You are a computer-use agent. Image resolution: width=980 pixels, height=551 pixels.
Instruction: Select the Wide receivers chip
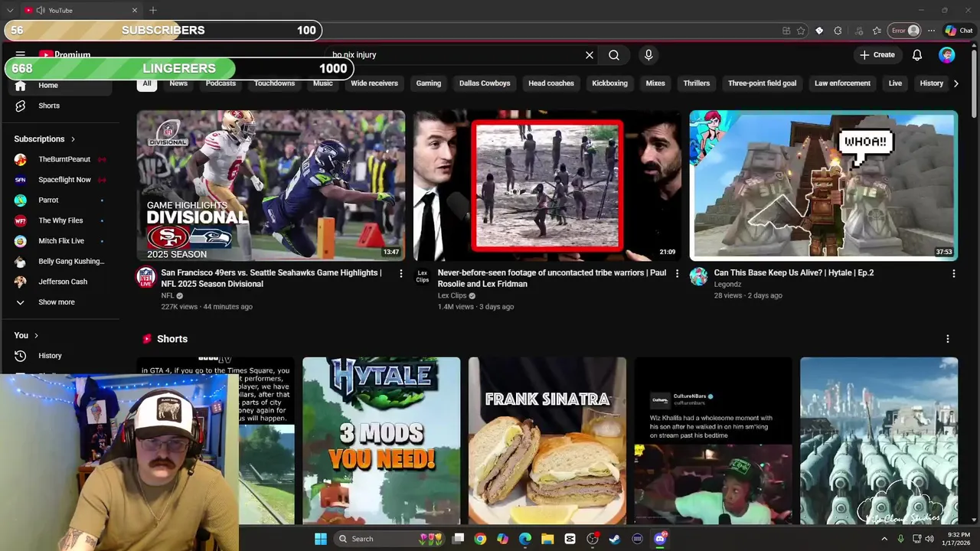tap(374, 83)
